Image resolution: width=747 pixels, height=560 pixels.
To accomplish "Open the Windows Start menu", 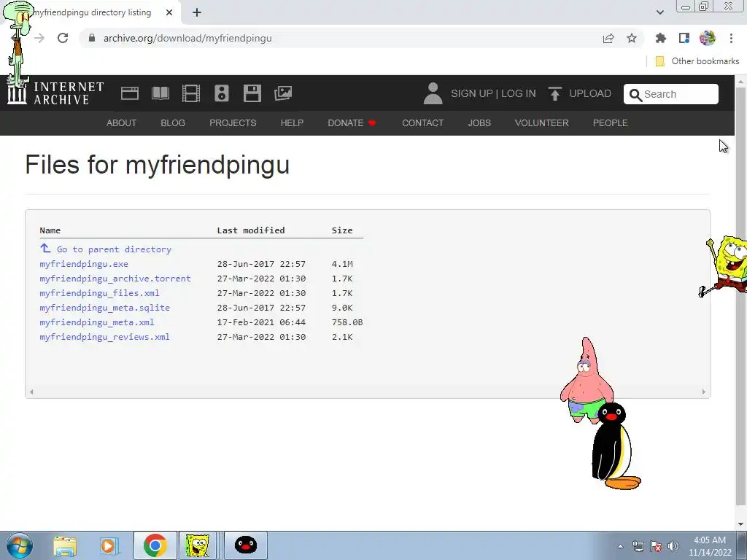I will [20, 545].
